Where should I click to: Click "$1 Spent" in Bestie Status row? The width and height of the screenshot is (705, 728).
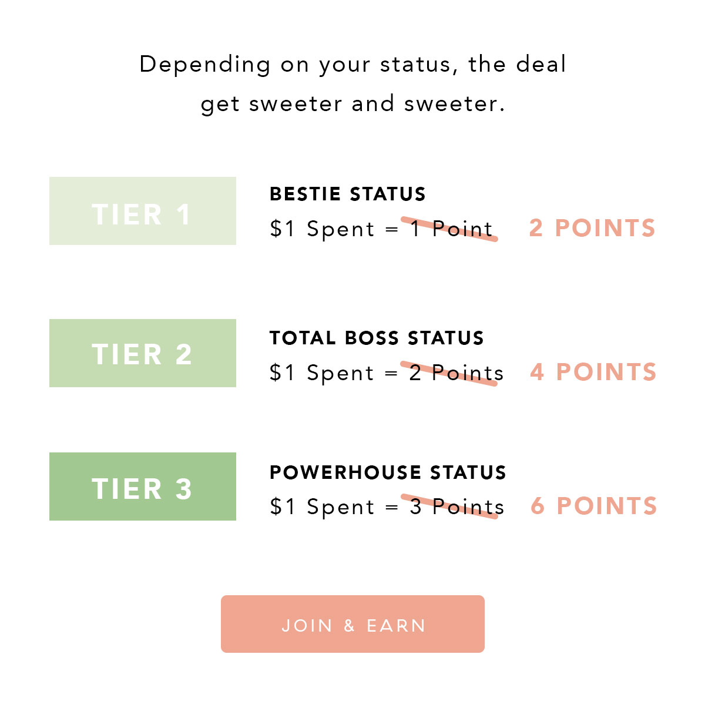322,229
